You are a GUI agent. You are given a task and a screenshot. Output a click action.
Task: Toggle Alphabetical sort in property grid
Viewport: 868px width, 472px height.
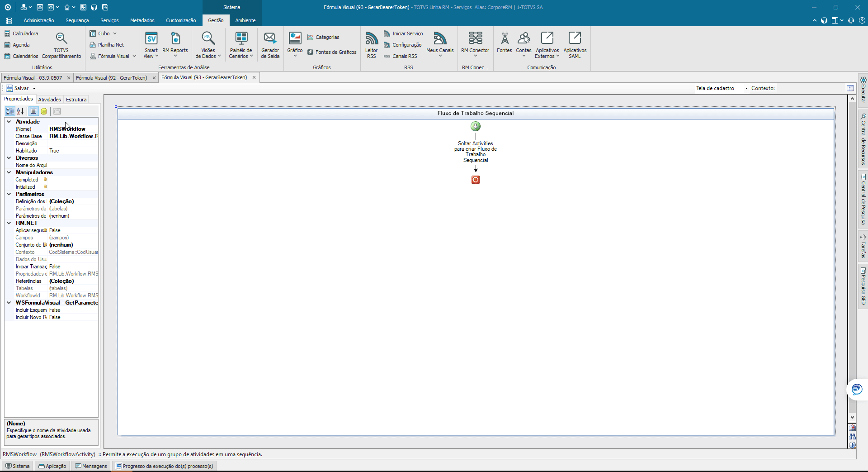tap(20, 111)
